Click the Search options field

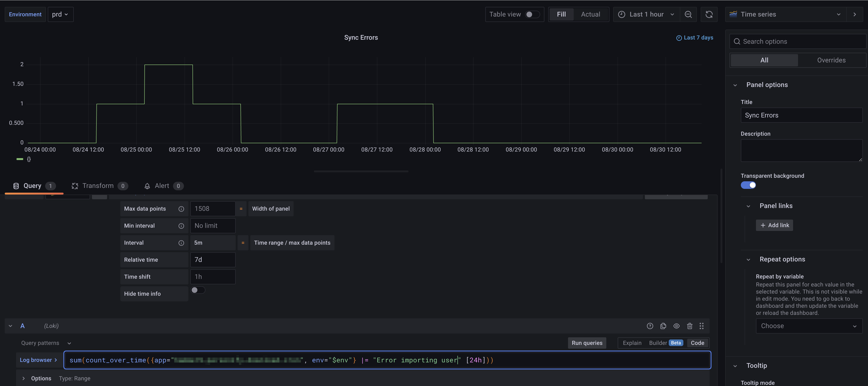coord(799,41)
